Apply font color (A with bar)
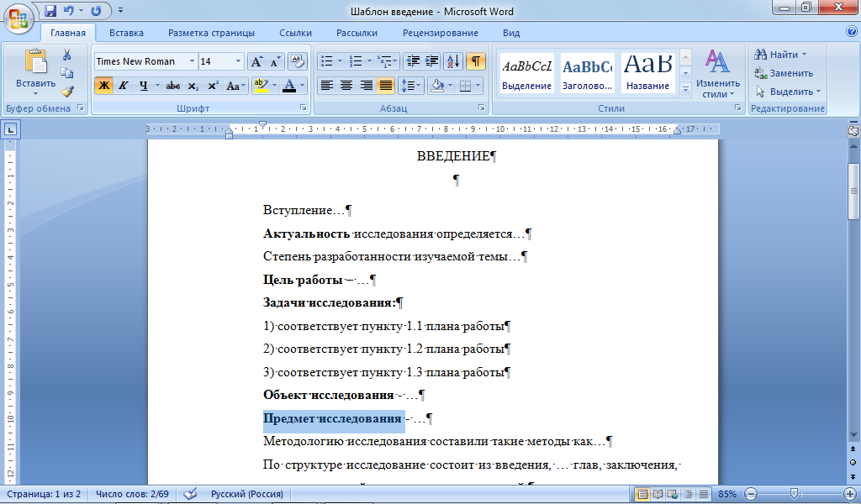Screen dimensions: 861x504 (289, 86)
